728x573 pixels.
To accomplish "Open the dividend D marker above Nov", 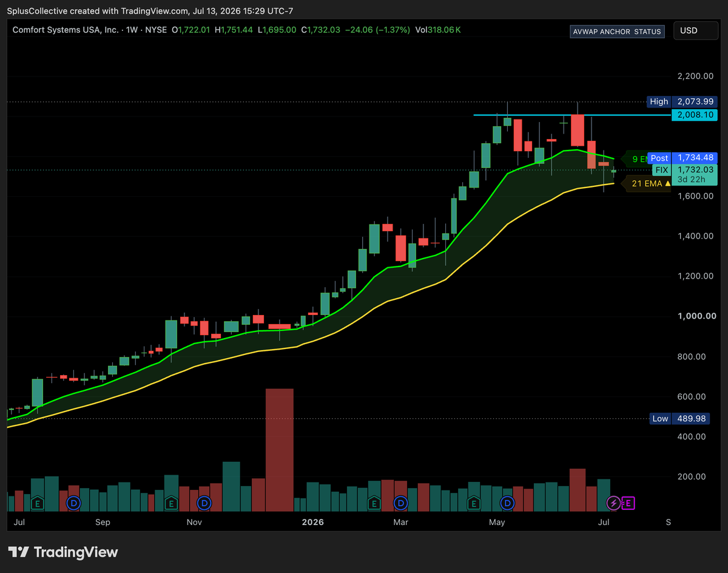I will click(x=204, y=503).
